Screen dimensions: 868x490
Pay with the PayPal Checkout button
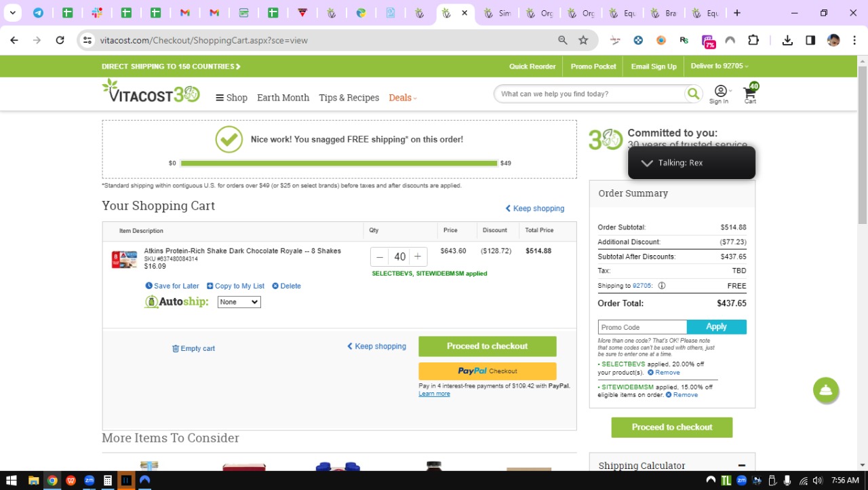(x=488, y=371)
